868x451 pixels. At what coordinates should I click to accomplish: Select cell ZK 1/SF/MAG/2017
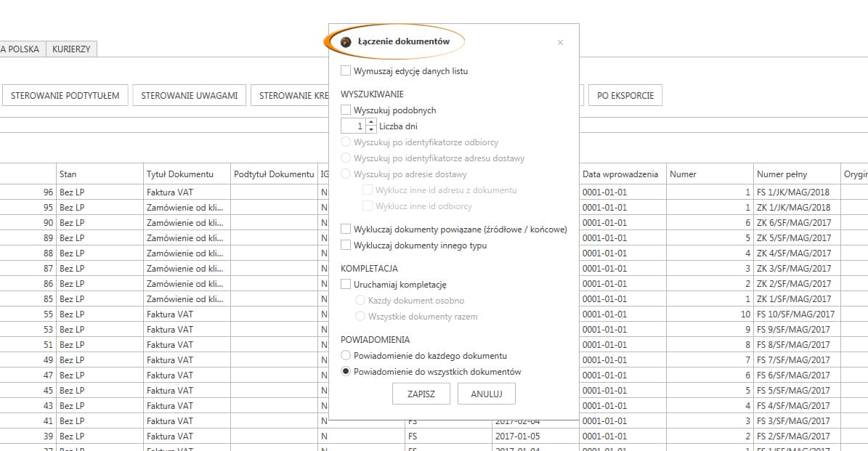coord(797,298)
